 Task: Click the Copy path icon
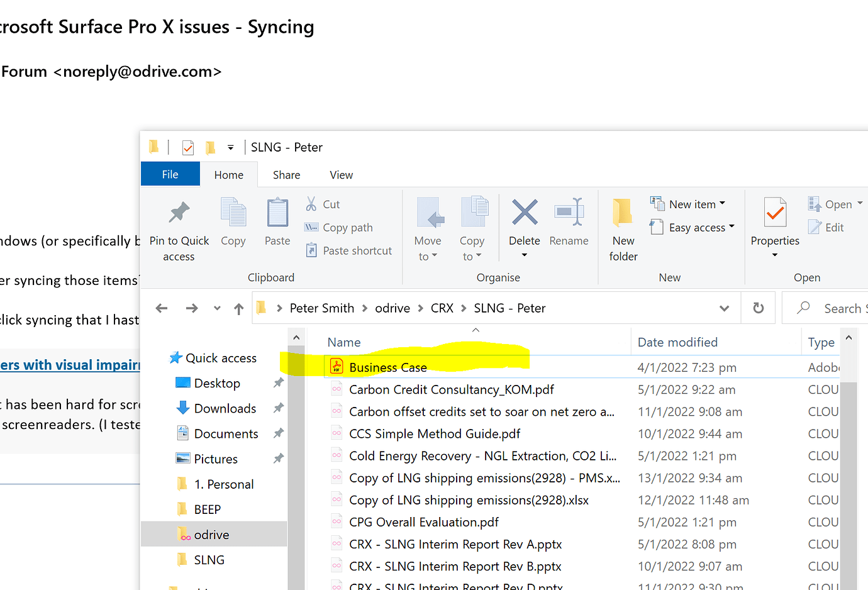[x=312, y=227]
